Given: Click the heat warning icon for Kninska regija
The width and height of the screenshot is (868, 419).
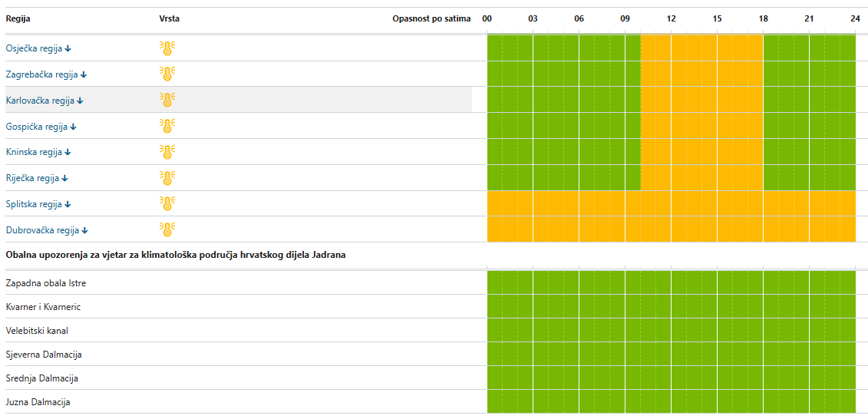Looking at the screenshot, I should (167, 152).
